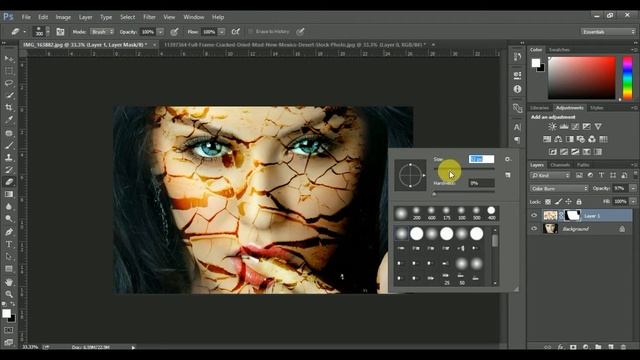Switch to the cracked mud document tab
This screenshot has width=640, height=360.
295,44
